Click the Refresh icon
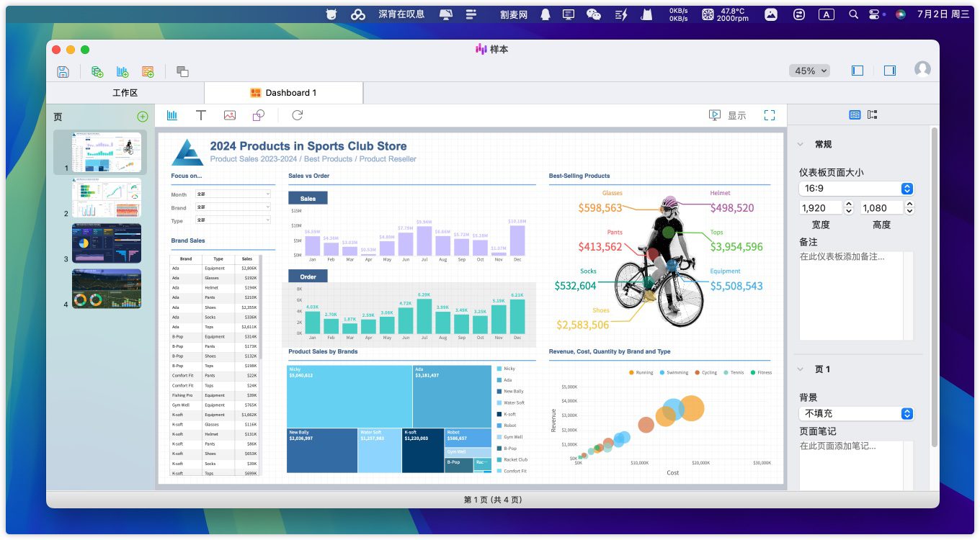The height and width of the screenshot is (540, 980). click(x=297, y=115)
